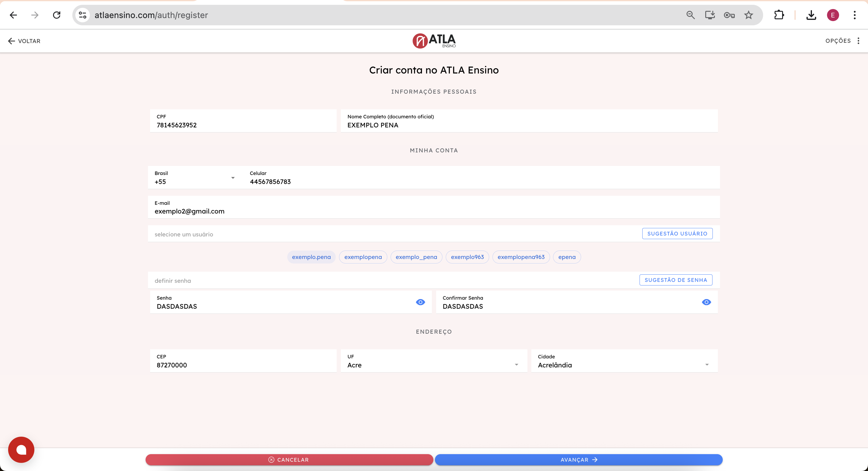Open saved passwords key icon

tap(729, 15)
